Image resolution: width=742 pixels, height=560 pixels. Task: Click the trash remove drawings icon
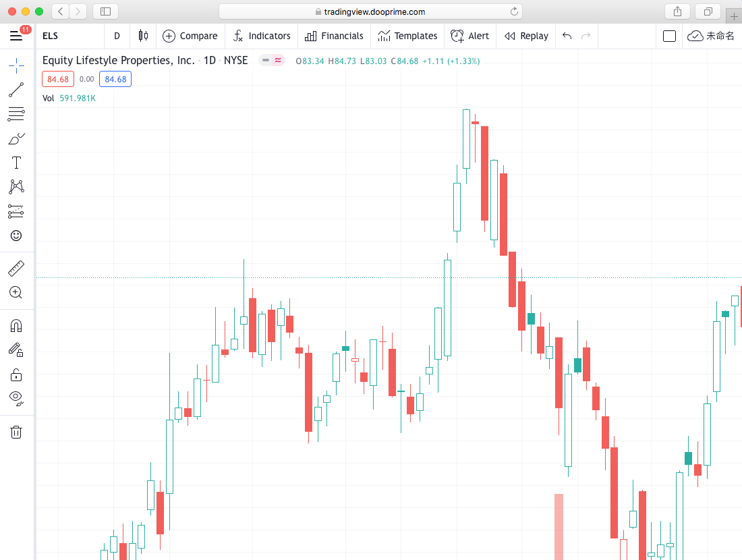click(16, 432)
